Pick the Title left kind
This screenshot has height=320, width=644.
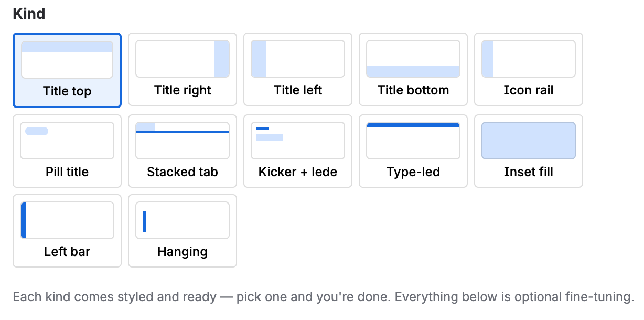tap(298, 69)
